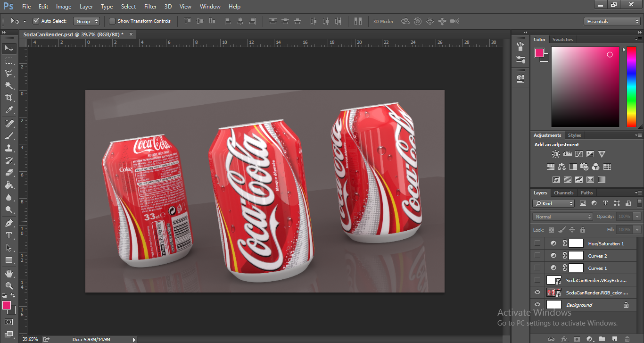Add a Vibrance adjustment
The width and height of the screenshot is (644, 343).
(602, 154)
